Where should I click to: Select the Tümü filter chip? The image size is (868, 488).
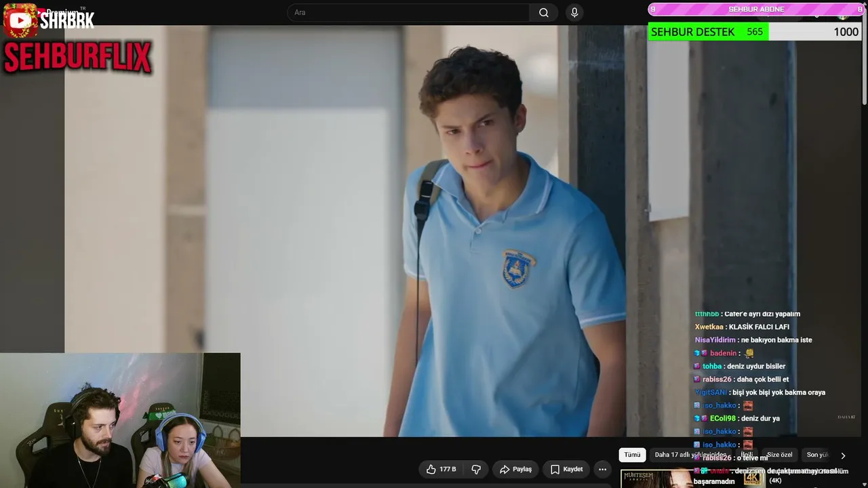[632, 455]
